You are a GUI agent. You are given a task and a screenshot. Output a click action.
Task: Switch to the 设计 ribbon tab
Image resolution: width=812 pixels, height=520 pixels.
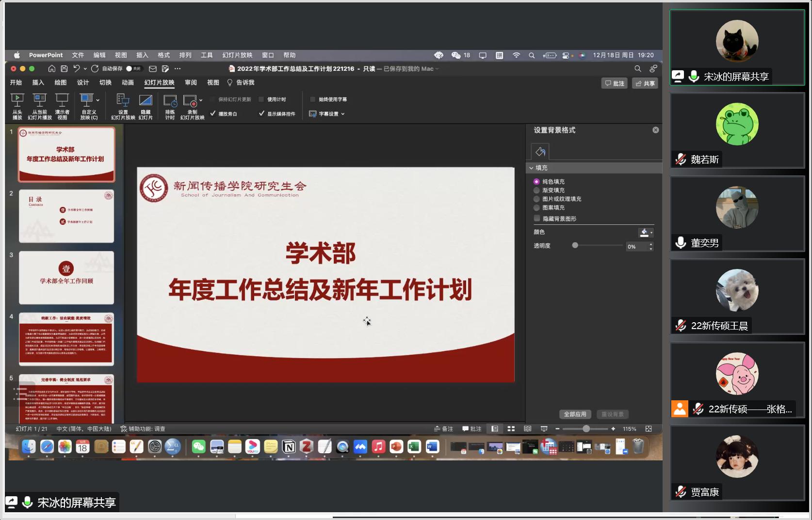(83, 83)
